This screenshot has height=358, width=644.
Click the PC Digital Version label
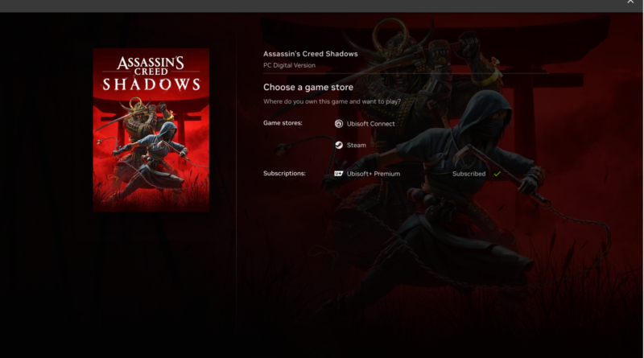pos(289,65)
